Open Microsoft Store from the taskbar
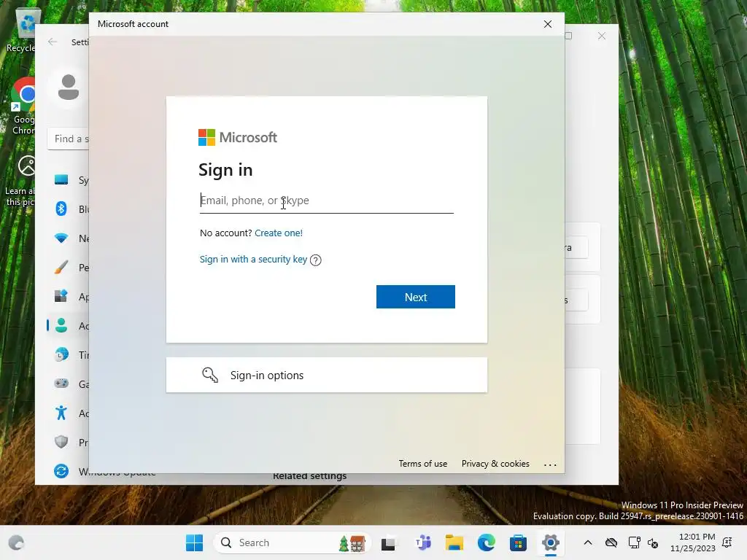Image resolution: width=747 pixels, height=560 pixels. tap(518, 542)
